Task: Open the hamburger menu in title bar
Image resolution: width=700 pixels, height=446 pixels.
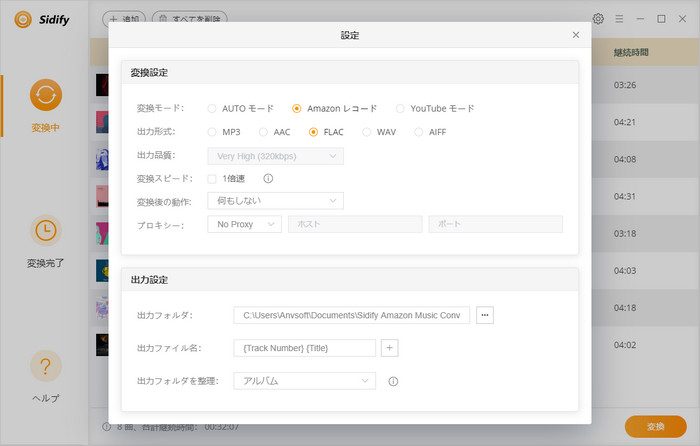Action: click(x=619, y=19)
